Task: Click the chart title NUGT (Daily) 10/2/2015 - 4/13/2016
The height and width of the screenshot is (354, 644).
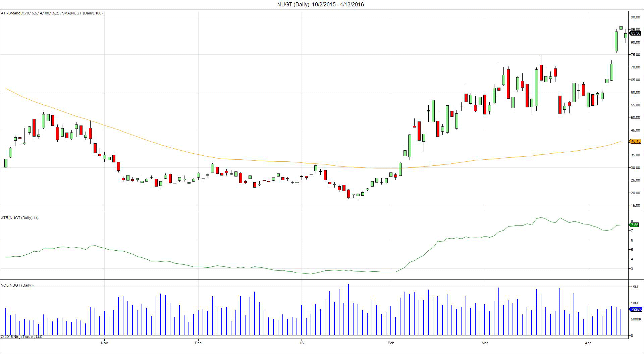Action: 320,4
